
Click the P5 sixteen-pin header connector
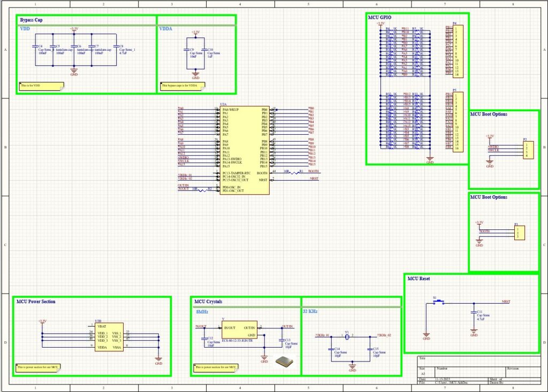point(458,122)
